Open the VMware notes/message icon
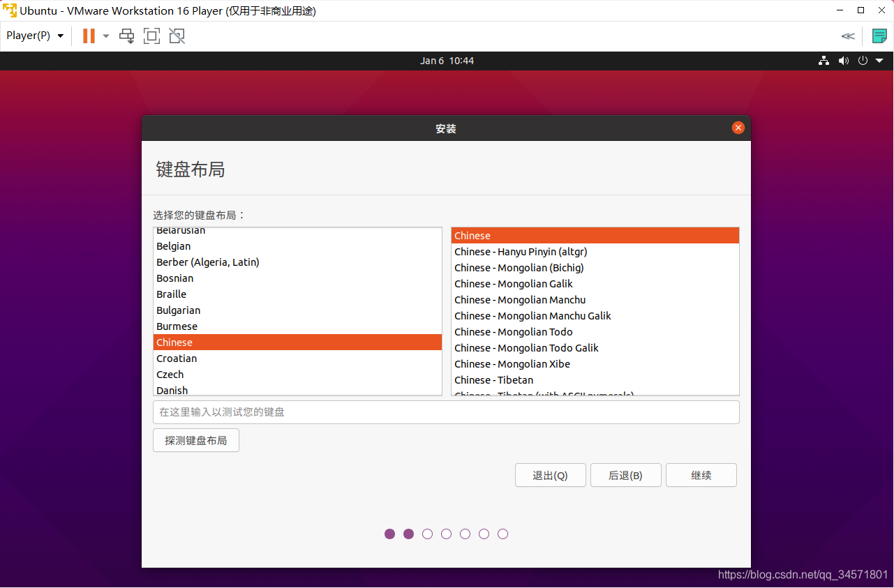Viewport: 894px width, 588px height. [879, 36]
